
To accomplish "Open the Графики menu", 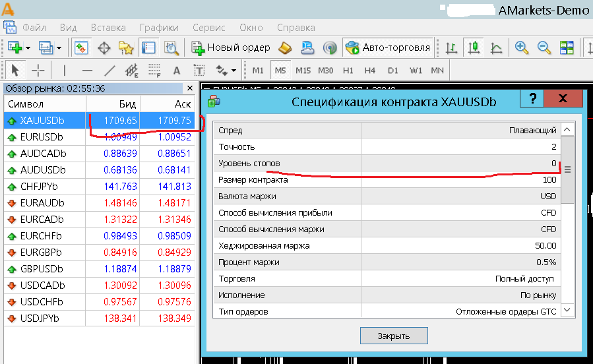I will coord(159,28).
